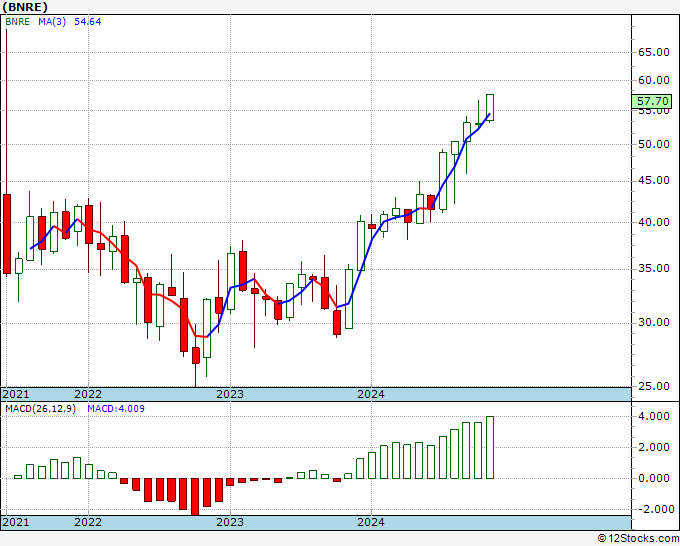Click the 54.64 moving average value
The width and height of the screenshot is (680, 546).
click(x=88, y=21)
